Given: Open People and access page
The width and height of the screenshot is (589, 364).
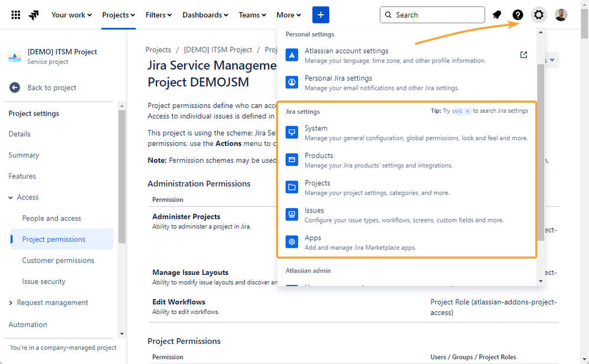Looking at the screenshot, I should tap(51, 218).
